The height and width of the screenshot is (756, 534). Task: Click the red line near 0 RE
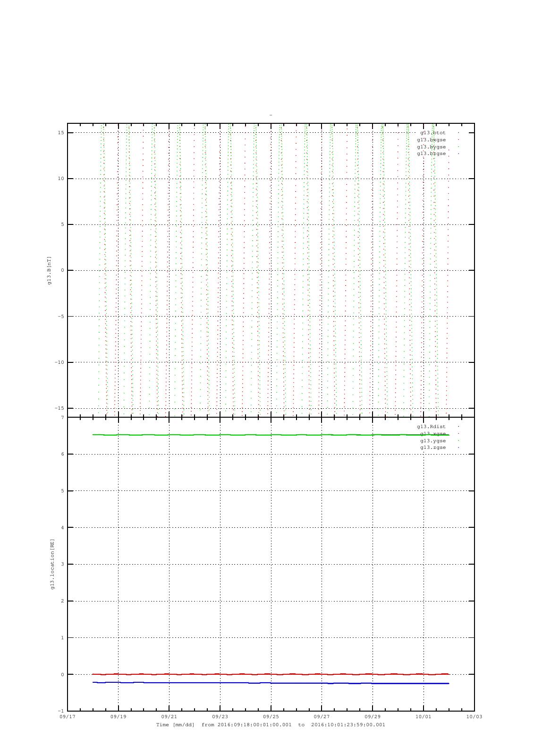coord(271,674)
